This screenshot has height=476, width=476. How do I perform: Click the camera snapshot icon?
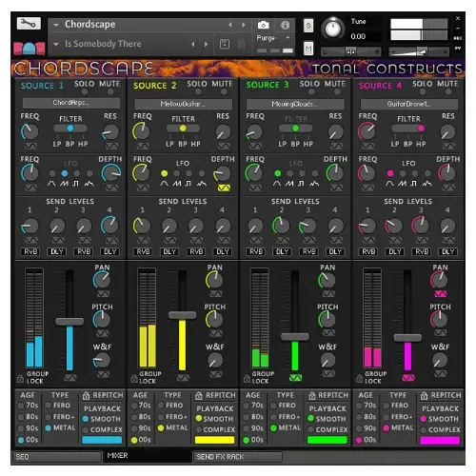click(x=263, y=25)
